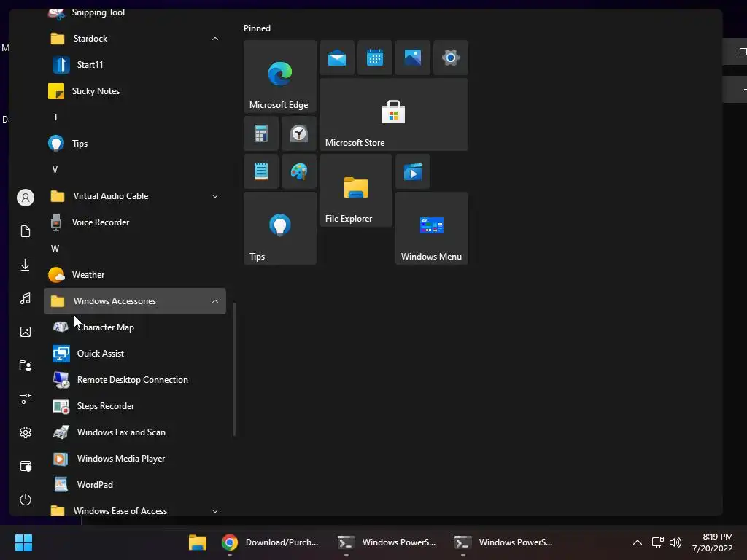Open the sliders control sidebar icon
Image resolution: width=747 pixels, height=560 pixels.
[26, 399]
